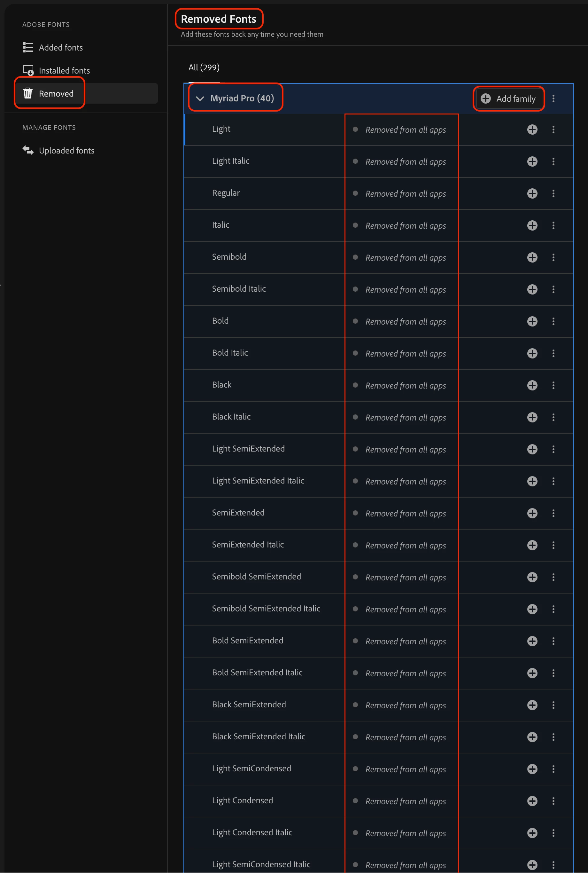Open more options for Regular font

[x=553, y=193]
